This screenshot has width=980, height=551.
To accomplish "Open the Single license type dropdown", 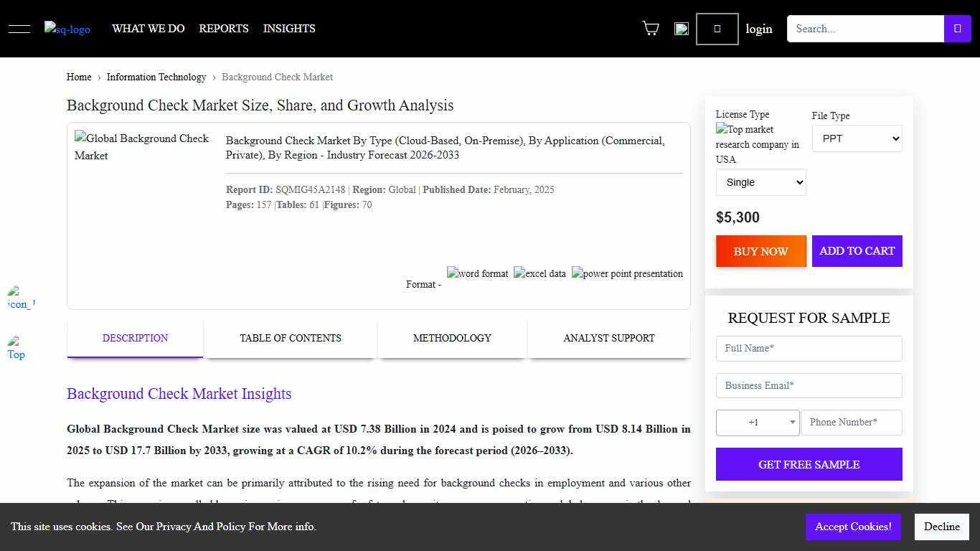I will click(760, 182).
